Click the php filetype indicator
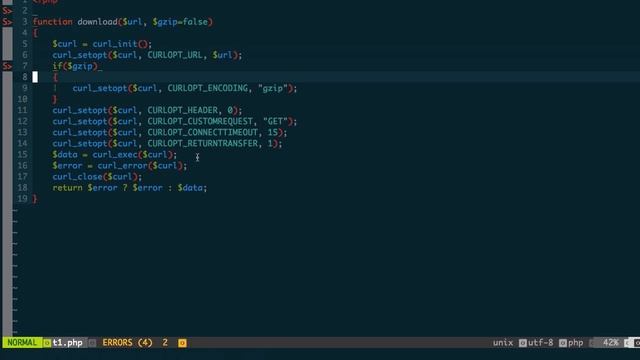This screenshot has height=360, width=640. click(576, 342)
